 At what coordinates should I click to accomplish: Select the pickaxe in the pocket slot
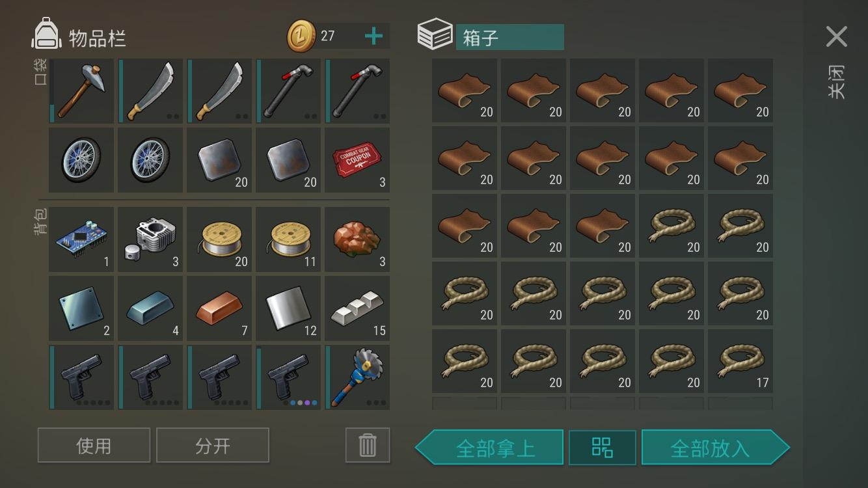click(81, 91)
